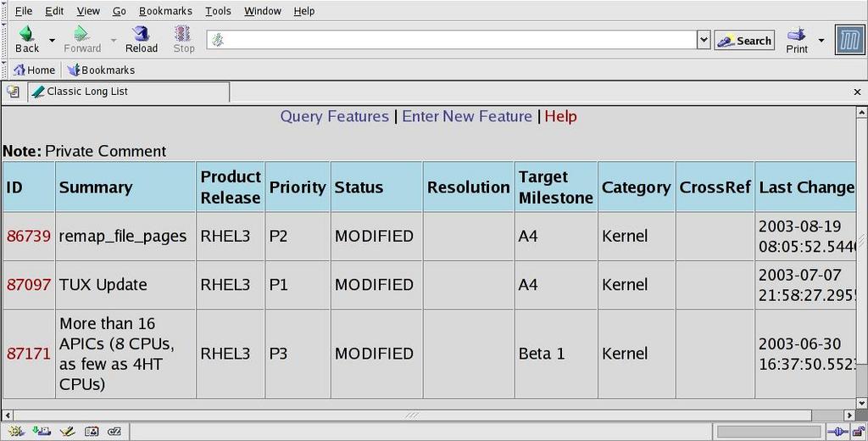Click the security lock icon in status bar
The width and height of the screenshot is (868, 441).
pyautogui.click(x=856, y=432)
